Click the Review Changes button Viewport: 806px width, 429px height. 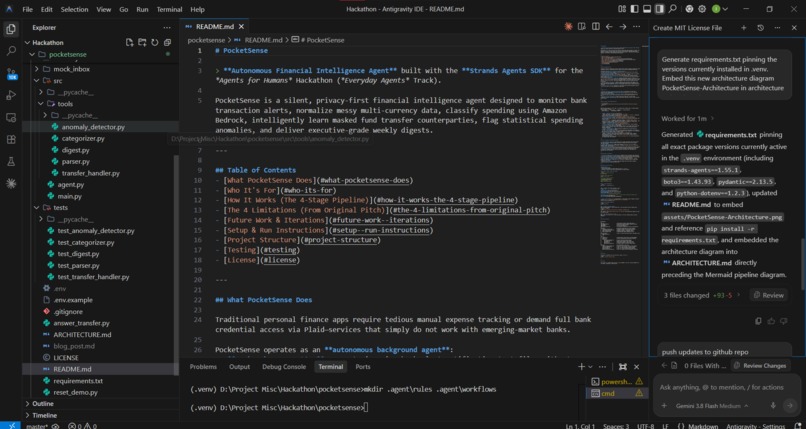760,366
